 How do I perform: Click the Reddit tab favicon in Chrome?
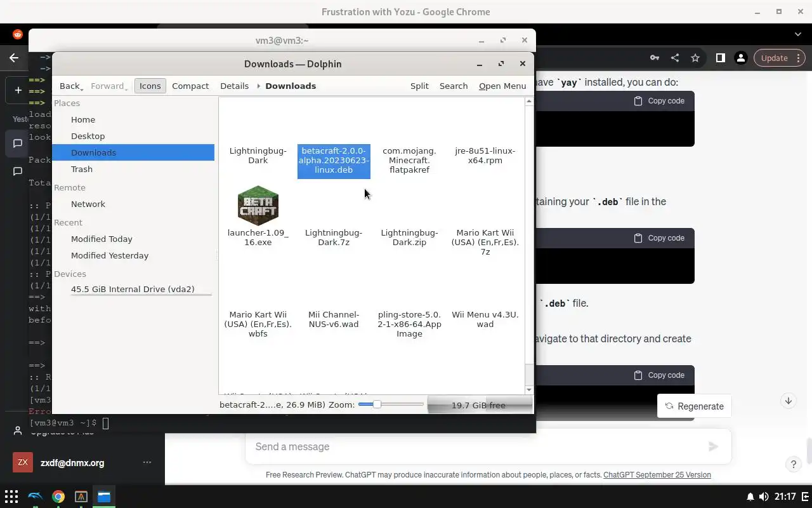pos(18,34)
